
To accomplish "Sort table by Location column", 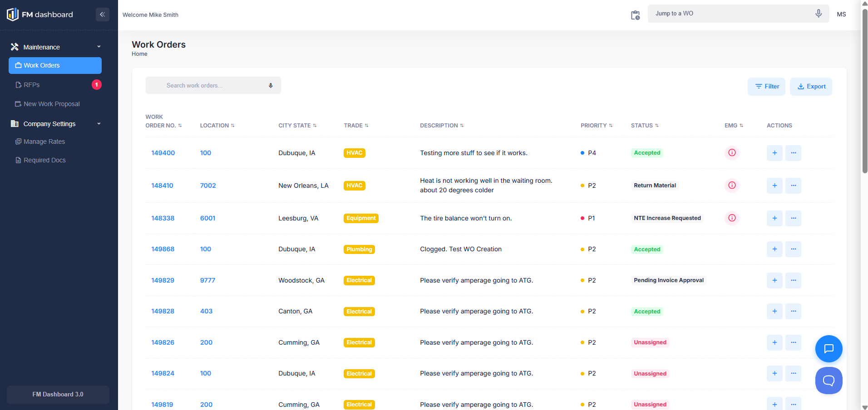I will tap(217, 126).
